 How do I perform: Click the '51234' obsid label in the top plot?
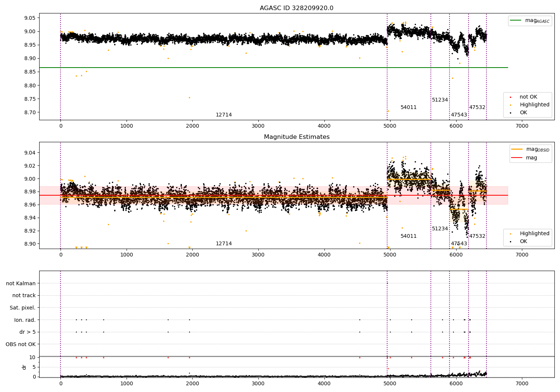pyautogui.click(x=440, y=100)
